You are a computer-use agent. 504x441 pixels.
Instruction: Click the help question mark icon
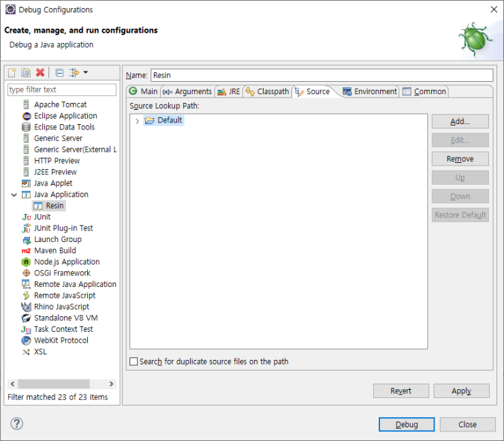16,424
